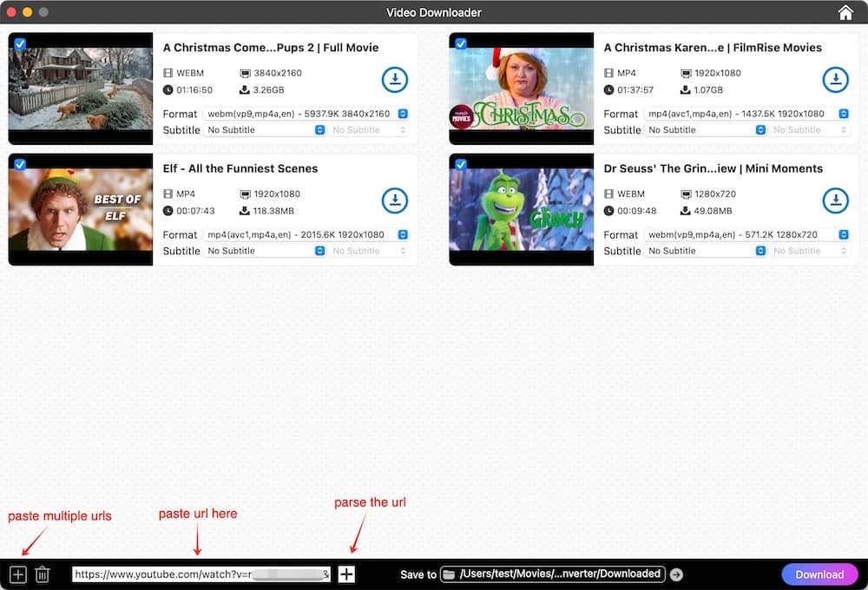
Task: Uncheck the Christmas Karen video checkbox
Action: point(461,44)
